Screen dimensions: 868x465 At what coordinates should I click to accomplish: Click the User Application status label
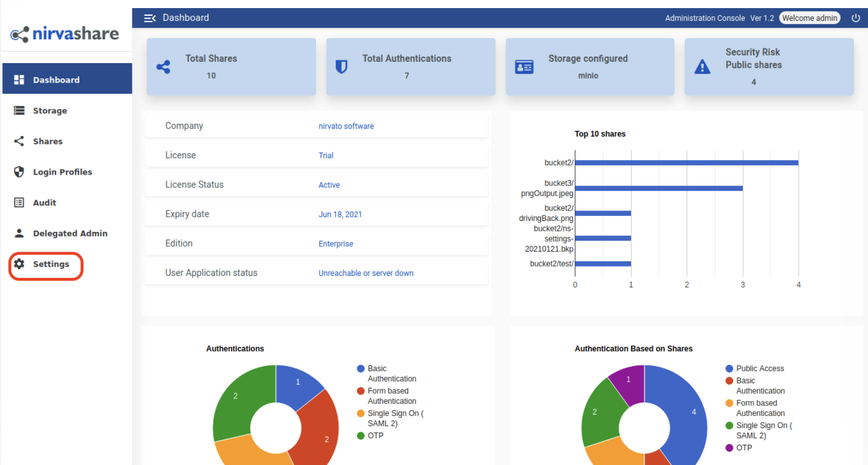coord(212,273)
